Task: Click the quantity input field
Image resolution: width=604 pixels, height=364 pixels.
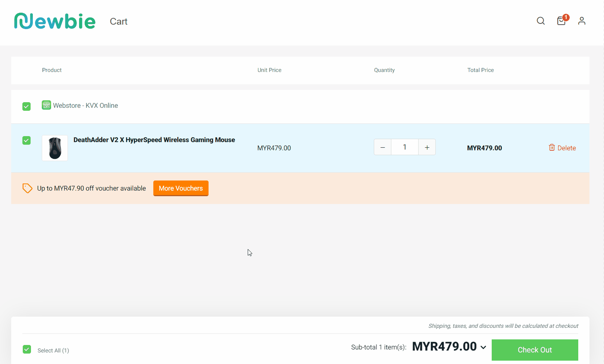Action: pyautogui.click(x=404, y=147)
